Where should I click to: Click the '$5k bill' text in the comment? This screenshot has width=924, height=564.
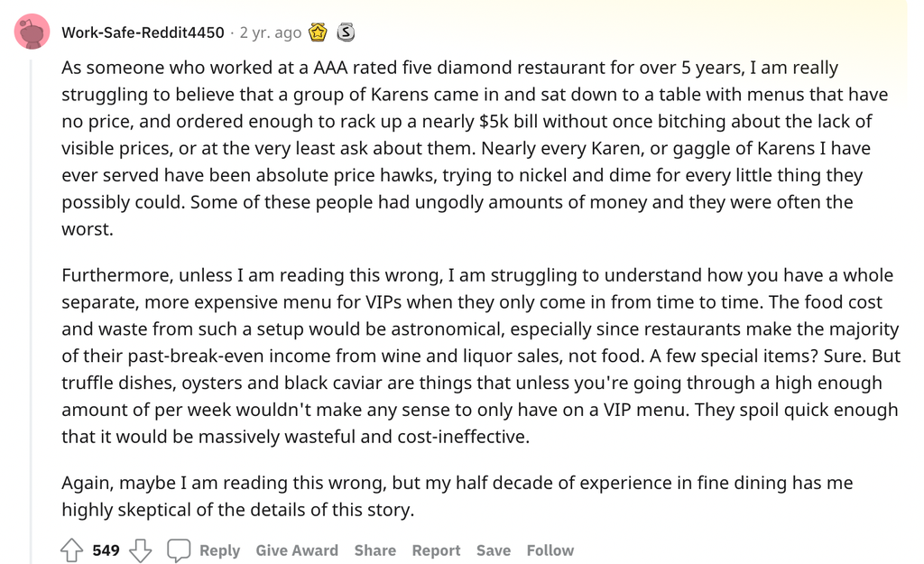(506, 122)
